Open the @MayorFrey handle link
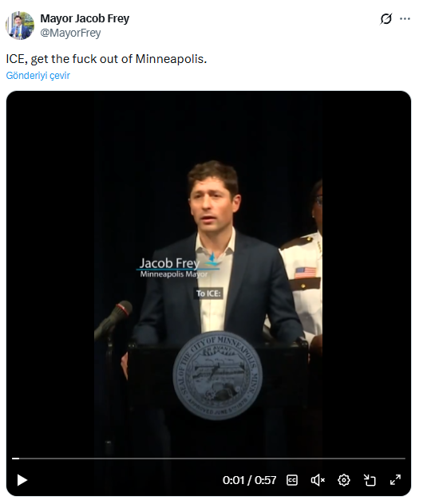Image resolution: width=423 pixels, height=504 pixels. [70, 33]
